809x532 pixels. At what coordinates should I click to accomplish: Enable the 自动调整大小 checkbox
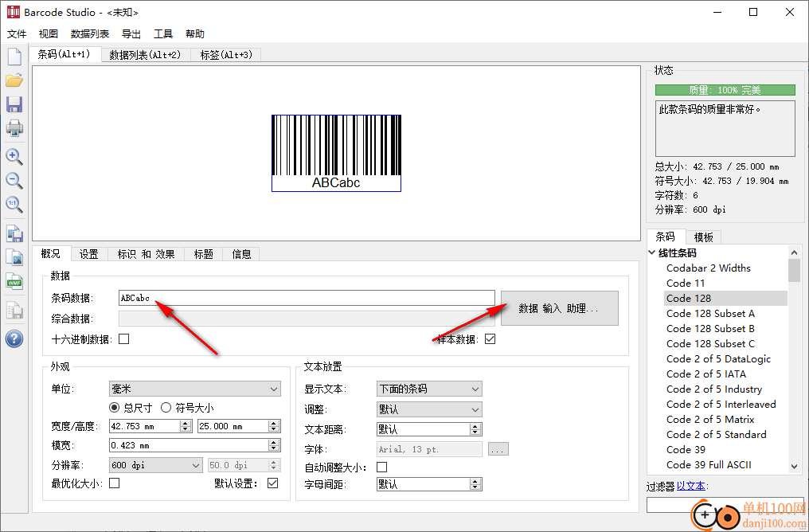click(381, 467)
